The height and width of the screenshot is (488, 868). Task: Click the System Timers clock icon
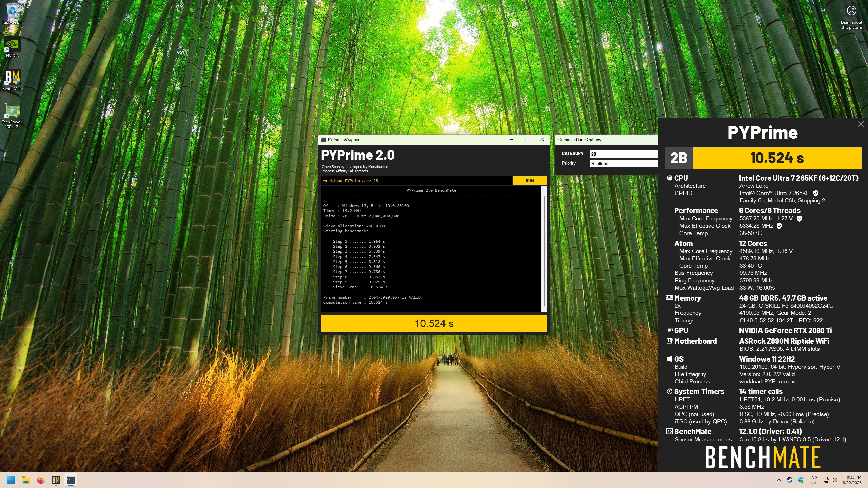tap(669, 391)
